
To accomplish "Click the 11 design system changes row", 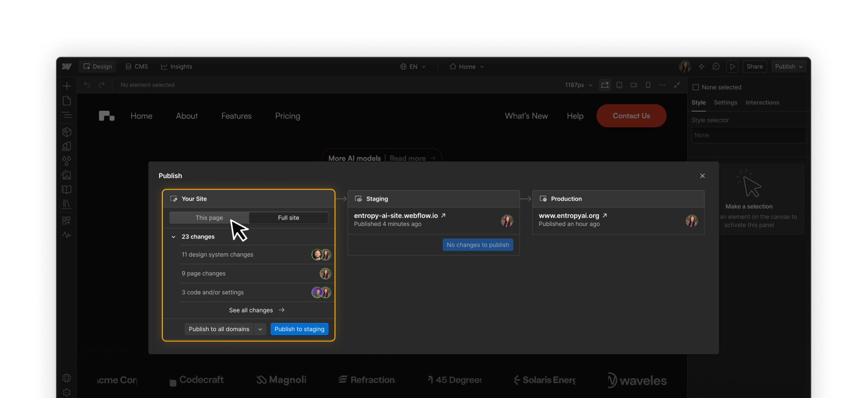I will (256, 255).
